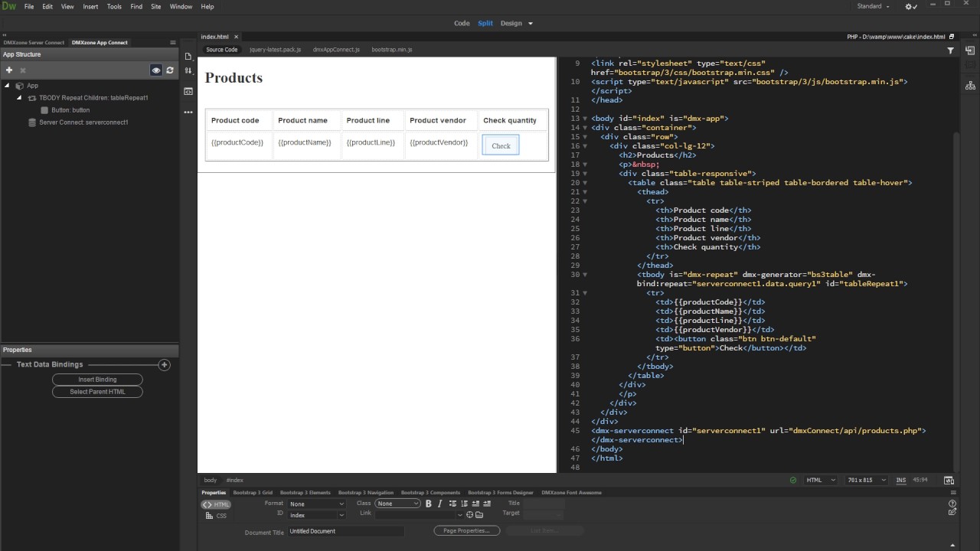Click the File Management arrows icon
Screen dimensions: 980x551
coord(188,70)
